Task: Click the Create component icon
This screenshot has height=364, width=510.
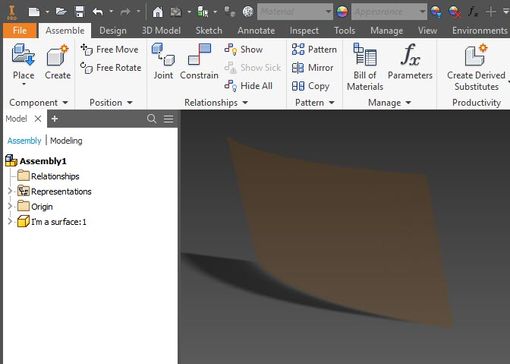Action: tap(57, 55)
